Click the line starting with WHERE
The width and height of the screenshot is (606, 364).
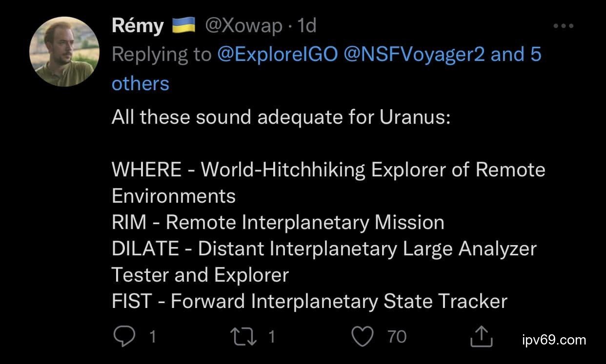coord(328,170)
